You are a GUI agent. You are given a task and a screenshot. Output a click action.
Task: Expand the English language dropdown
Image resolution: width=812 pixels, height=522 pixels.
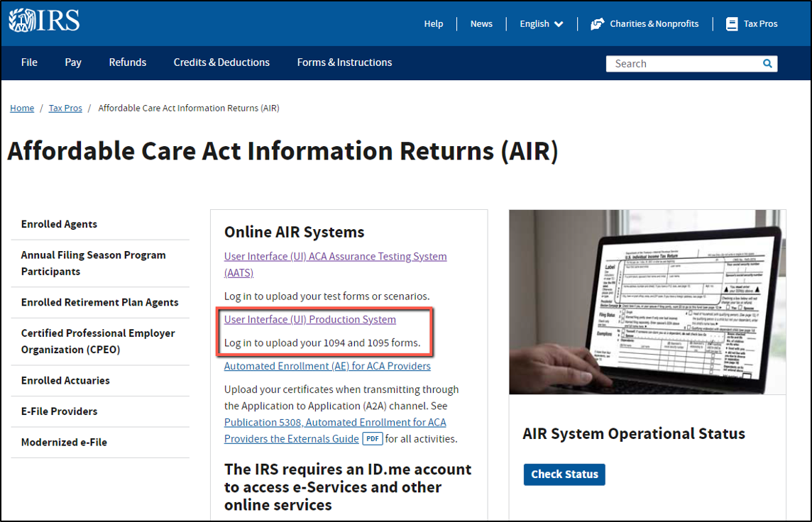coord(541,24)
